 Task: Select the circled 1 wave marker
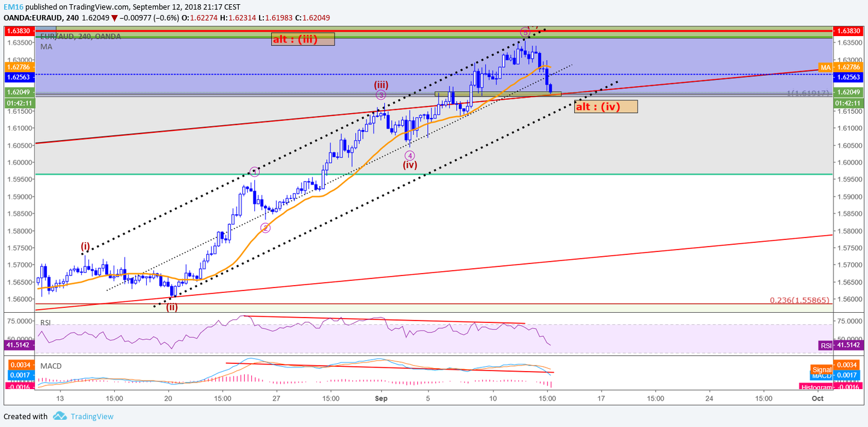[254, 172]
